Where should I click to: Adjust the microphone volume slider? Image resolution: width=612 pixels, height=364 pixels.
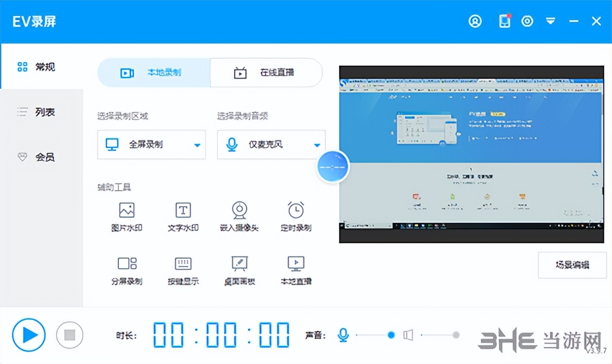pos(391,335)
